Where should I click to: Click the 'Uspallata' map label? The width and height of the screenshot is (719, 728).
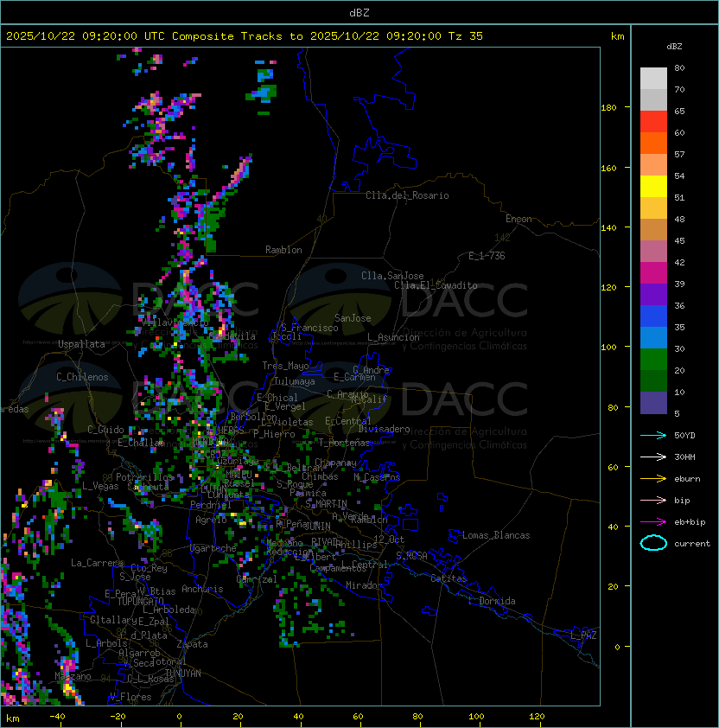81,344
